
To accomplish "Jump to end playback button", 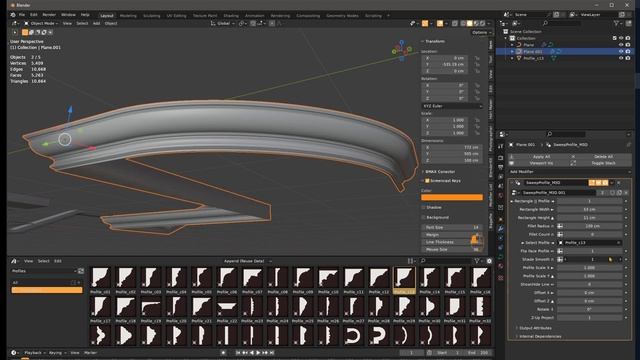I will [x=272, y=353].
